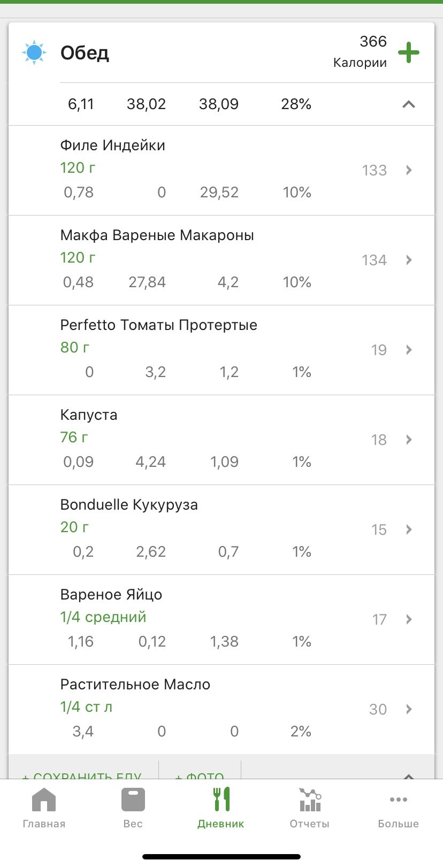
Task: Tap the blue sun icon beside Обед
Action: pos(34,52)
